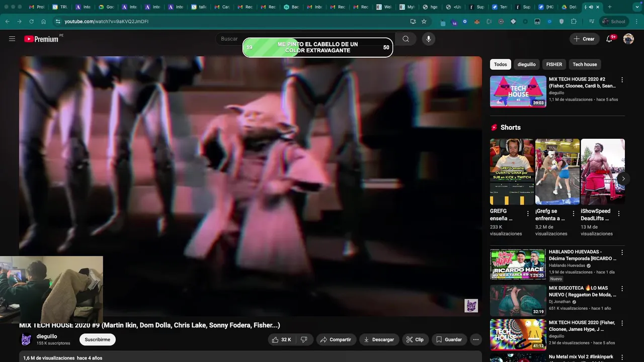The height and width of the screenshot is (362, 644).
Task: Select the Tech house filter chip
Action: coord(585,64)
